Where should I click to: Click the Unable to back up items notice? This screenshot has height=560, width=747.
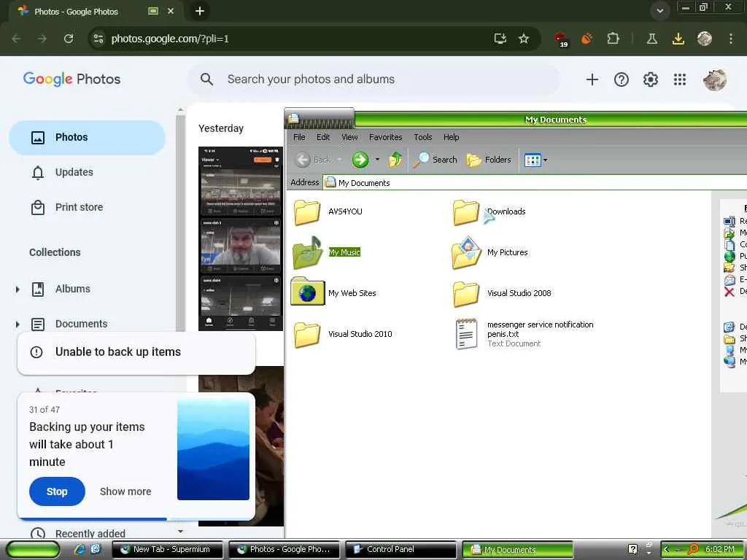[136, 352]
